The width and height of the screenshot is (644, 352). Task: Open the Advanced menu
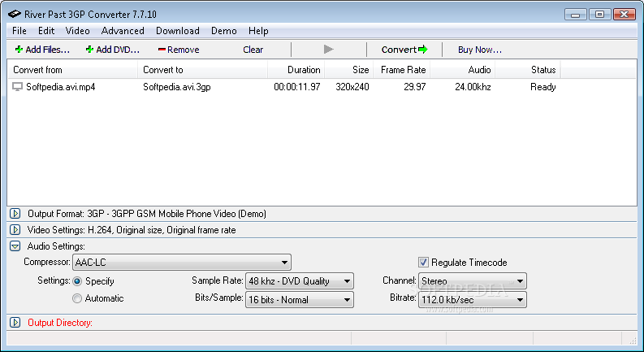[123, 31]
